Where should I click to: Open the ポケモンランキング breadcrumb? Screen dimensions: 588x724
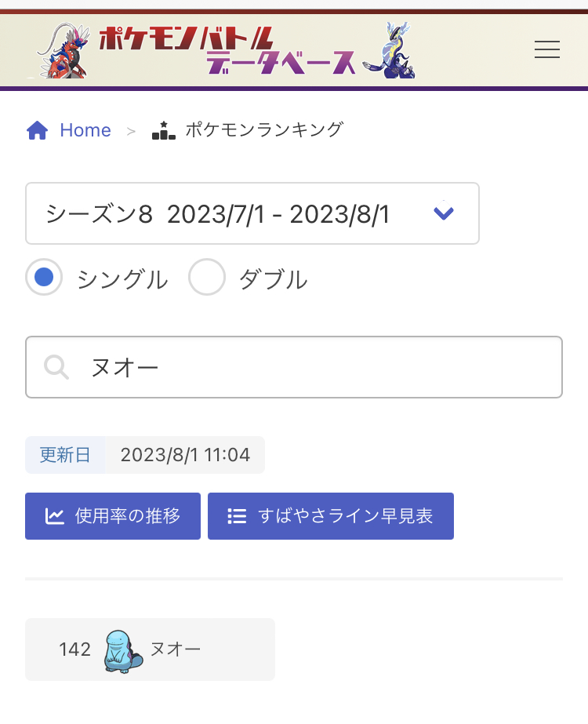coord(264,130)
